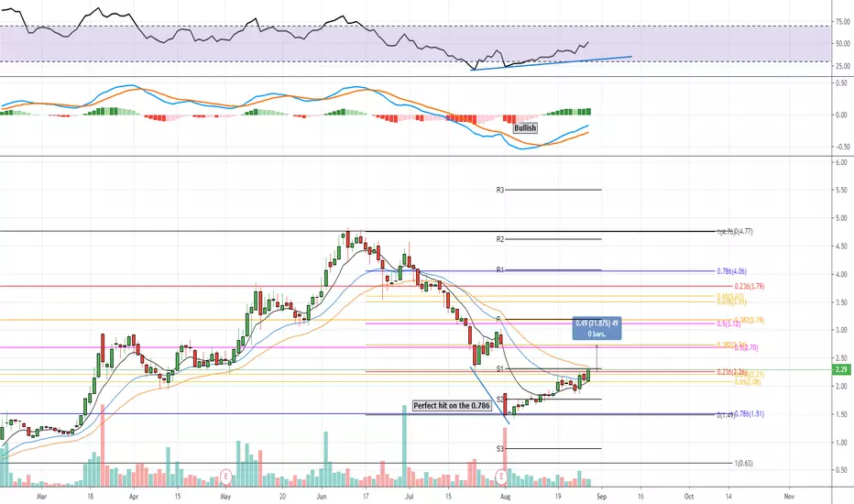Click the 3.50 price scale value

pos(843,302)
